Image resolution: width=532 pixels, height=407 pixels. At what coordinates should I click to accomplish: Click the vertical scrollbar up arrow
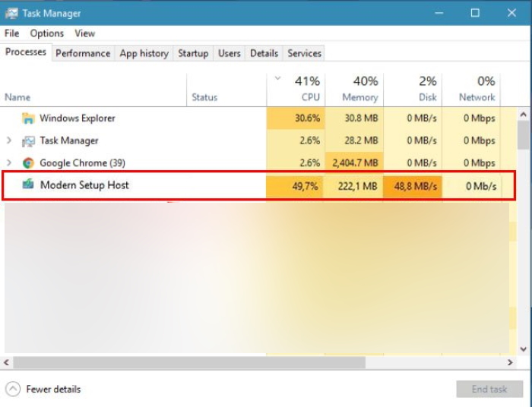click(x=523, y=115)
